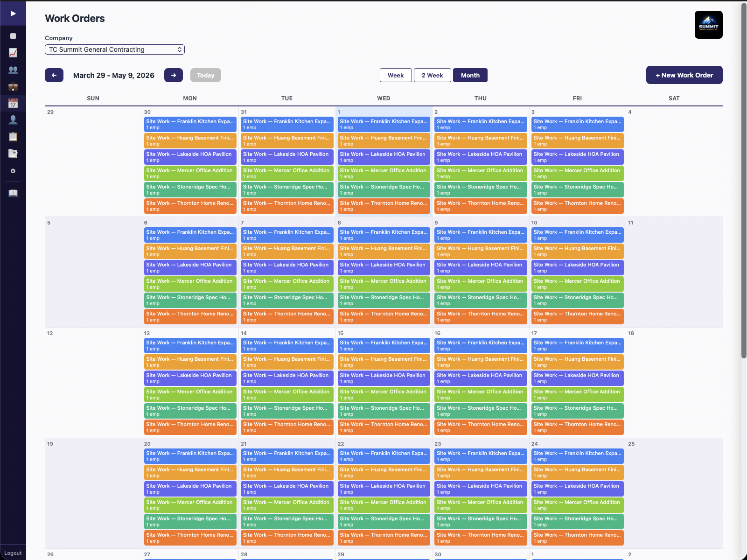Click the Summit company logo thumbnail
The image size is (747, 560).
point(708,24)
